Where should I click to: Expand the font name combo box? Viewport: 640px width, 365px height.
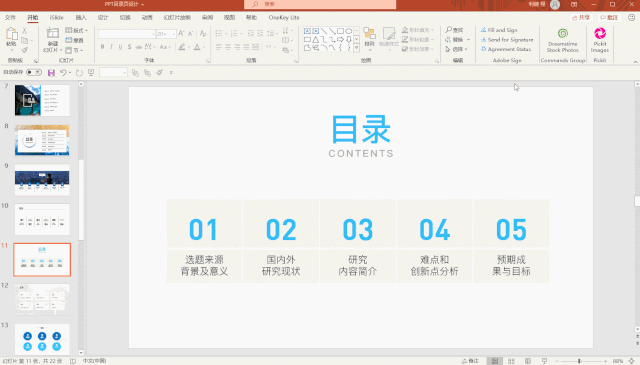tap(153, 34)
